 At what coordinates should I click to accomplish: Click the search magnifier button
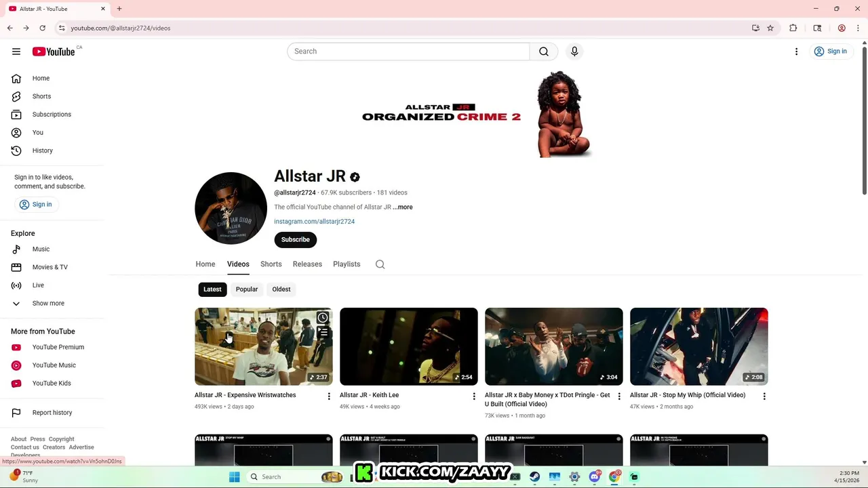(x=544, y=52)
